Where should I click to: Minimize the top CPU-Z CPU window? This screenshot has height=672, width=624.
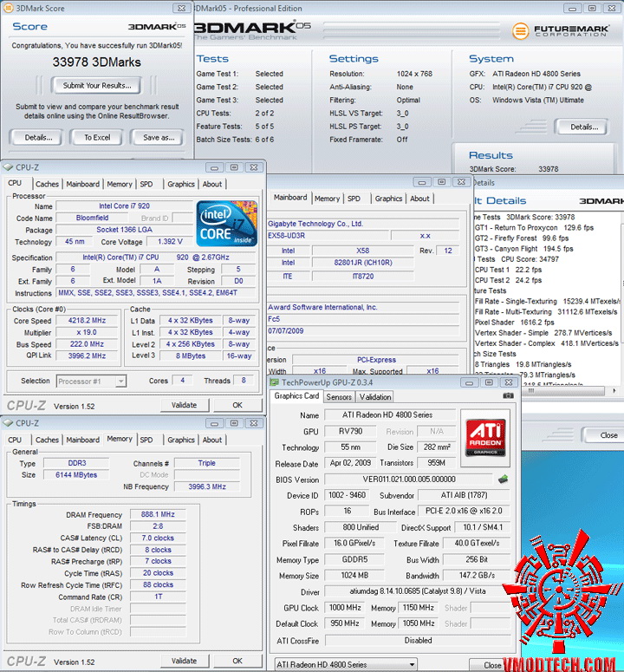(214, 167)
